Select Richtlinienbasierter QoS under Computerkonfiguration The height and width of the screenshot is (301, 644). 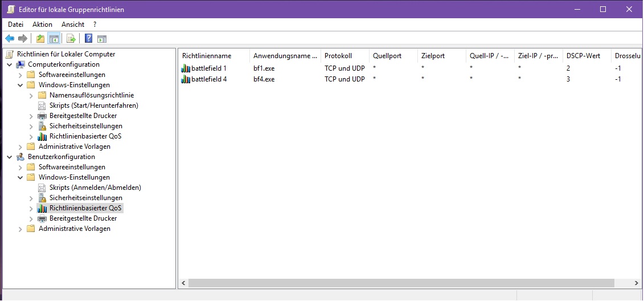click(x=85, y=136)
